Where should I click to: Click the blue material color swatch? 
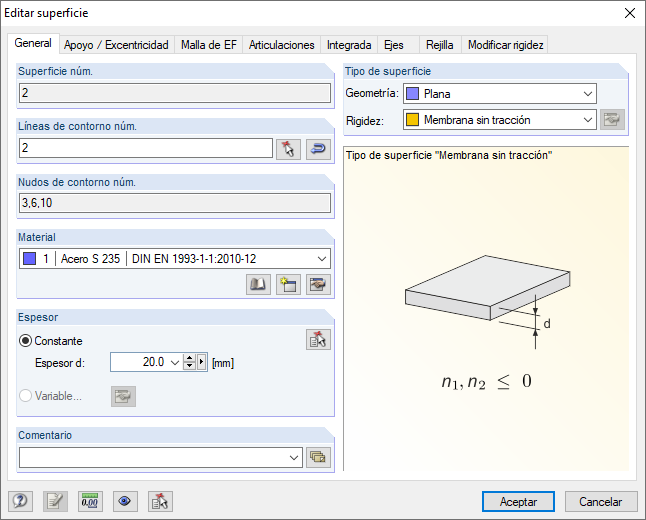(28, 259)
